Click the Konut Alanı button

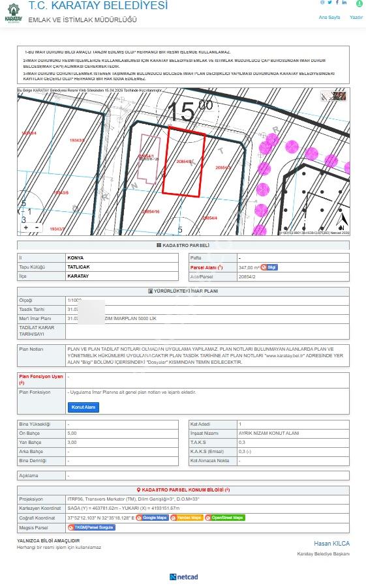[x=84, y=407]
